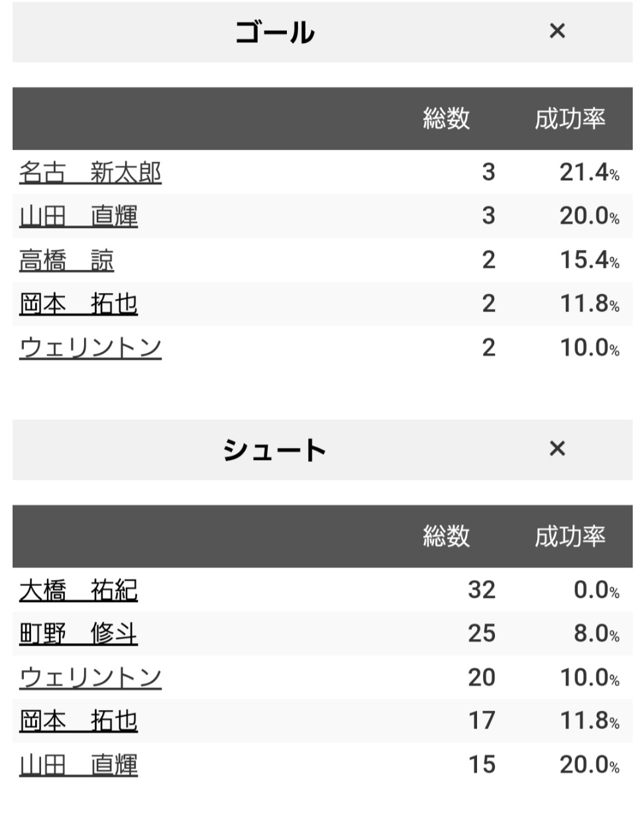This screenshot has height=830, width=644.
Task: Select 岡本 拓也 in the シュート table
Action: [x=78, y=721]
